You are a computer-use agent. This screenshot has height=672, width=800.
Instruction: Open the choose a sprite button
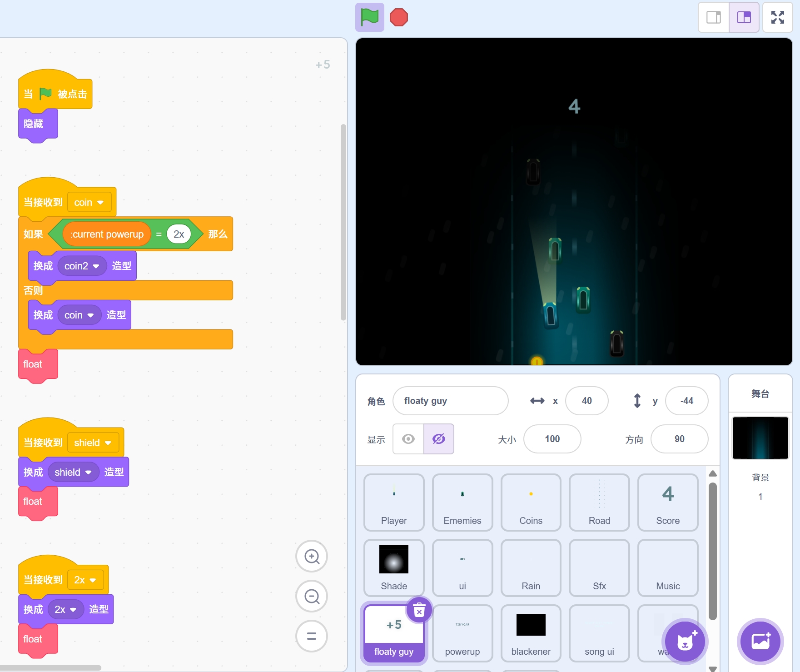(x=685, y=641)
